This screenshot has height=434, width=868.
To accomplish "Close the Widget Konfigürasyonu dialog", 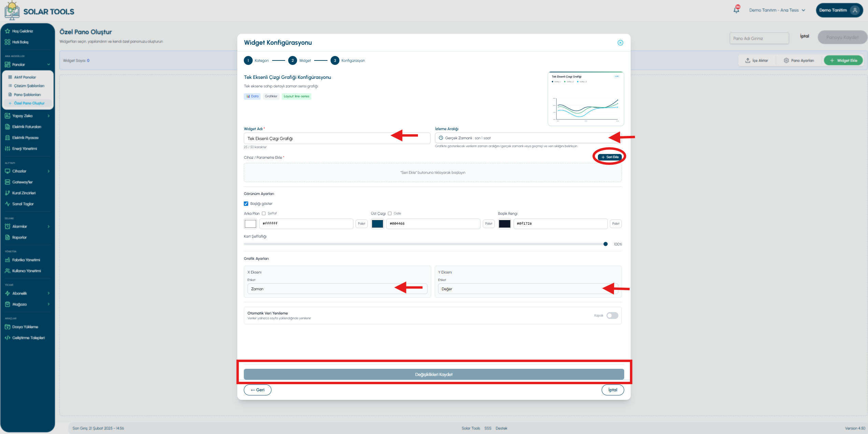I will [x=620, y=43].
